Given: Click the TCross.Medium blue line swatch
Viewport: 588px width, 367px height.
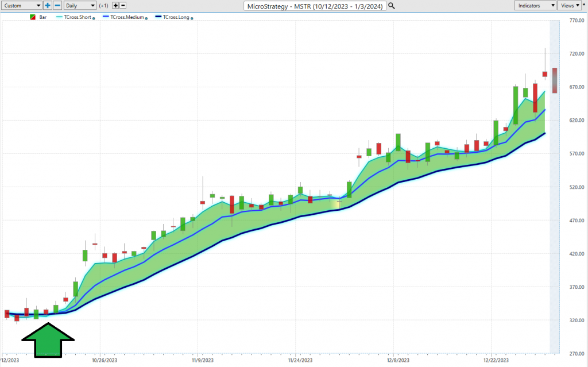Looking at the screenshot, I should pos(106,17).
